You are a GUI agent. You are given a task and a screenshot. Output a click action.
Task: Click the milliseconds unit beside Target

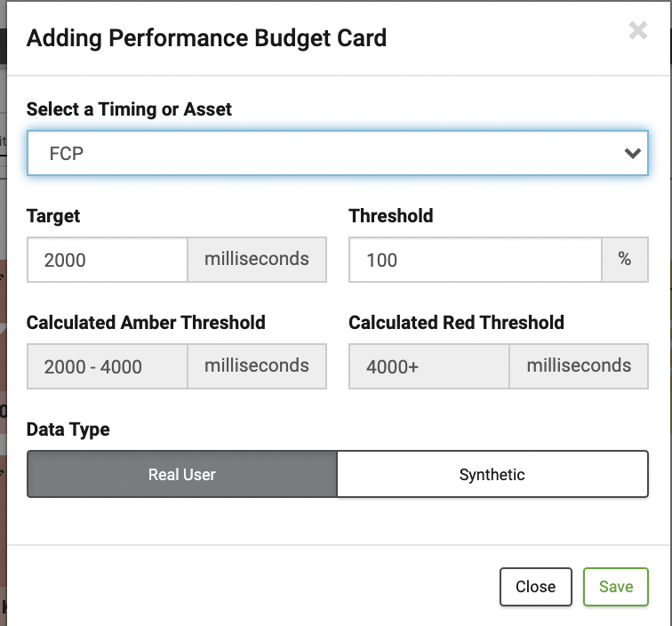pos(257,260)
